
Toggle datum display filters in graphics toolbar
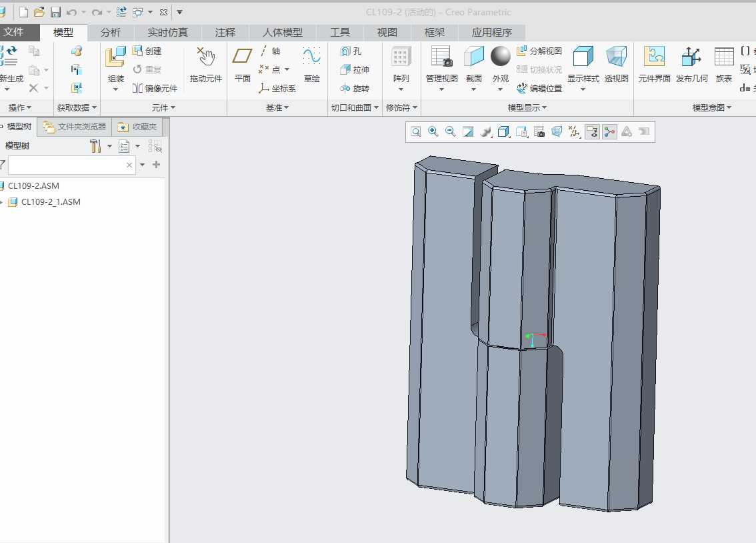click(x=574, y=131)
